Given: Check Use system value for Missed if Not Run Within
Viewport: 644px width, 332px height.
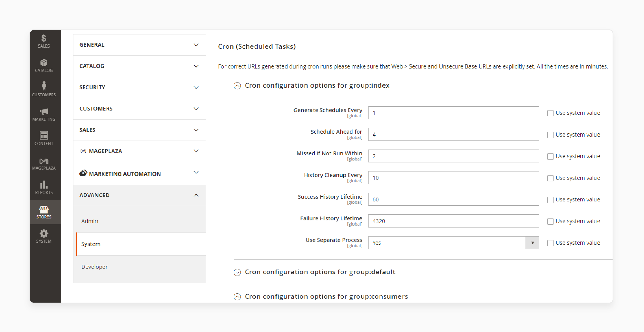Looking at the screenshot, I should click(550, 156).
